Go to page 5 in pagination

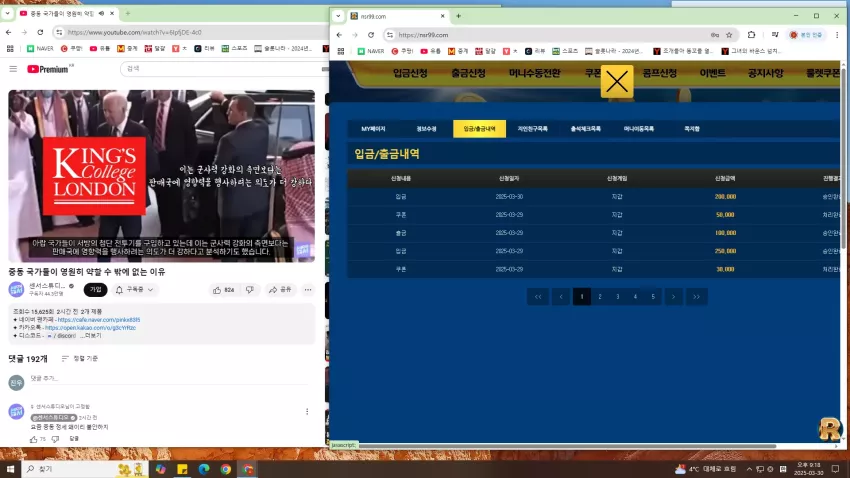pyautogui.click(x=653, y=296)
